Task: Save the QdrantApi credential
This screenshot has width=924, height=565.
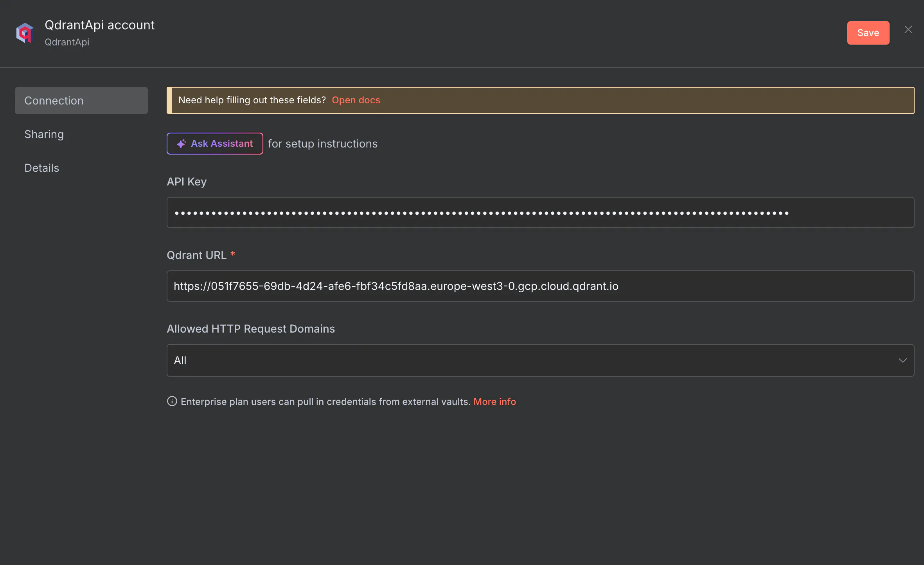Action: [868, 33]
